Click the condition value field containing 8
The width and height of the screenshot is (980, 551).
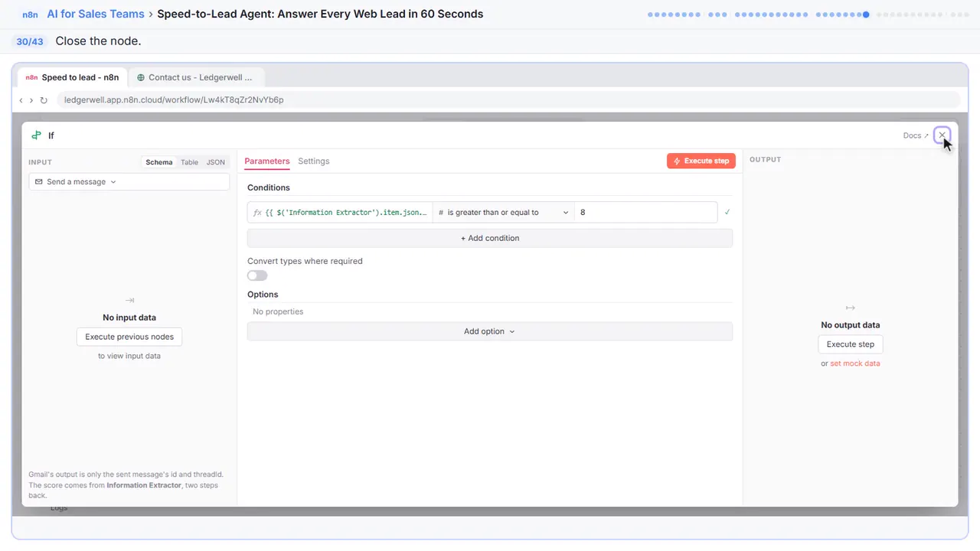[x=645, y=213]
